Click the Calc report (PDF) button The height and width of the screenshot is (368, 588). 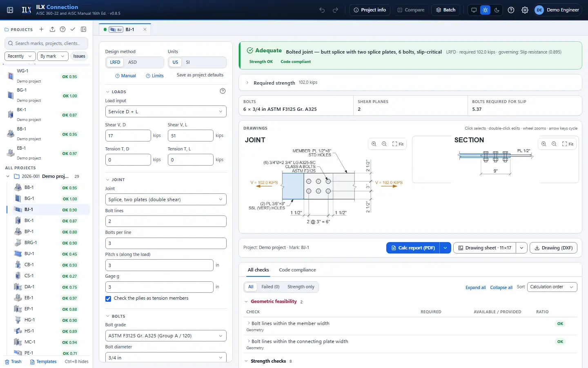413,248
